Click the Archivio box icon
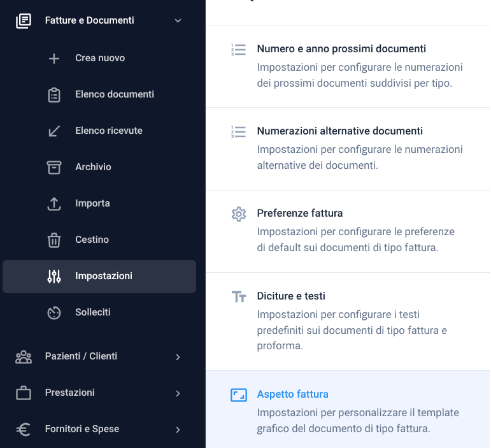 (x=54, y=168)
